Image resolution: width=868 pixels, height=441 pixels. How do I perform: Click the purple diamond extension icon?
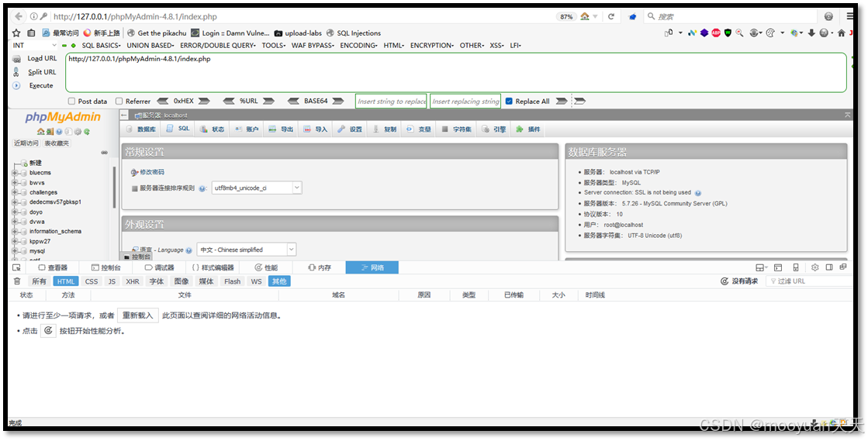(x=704, y=33)
